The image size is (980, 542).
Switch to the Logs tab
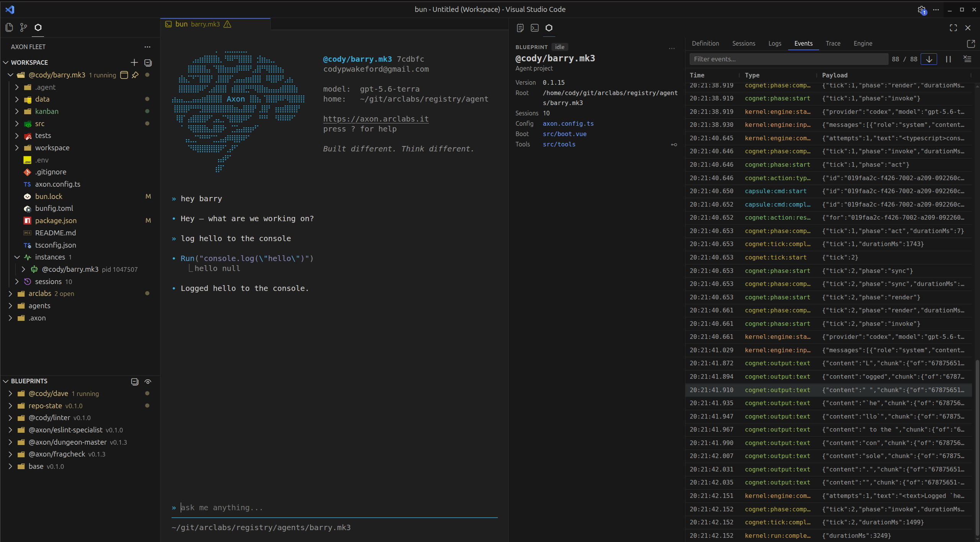coord(775,43)
